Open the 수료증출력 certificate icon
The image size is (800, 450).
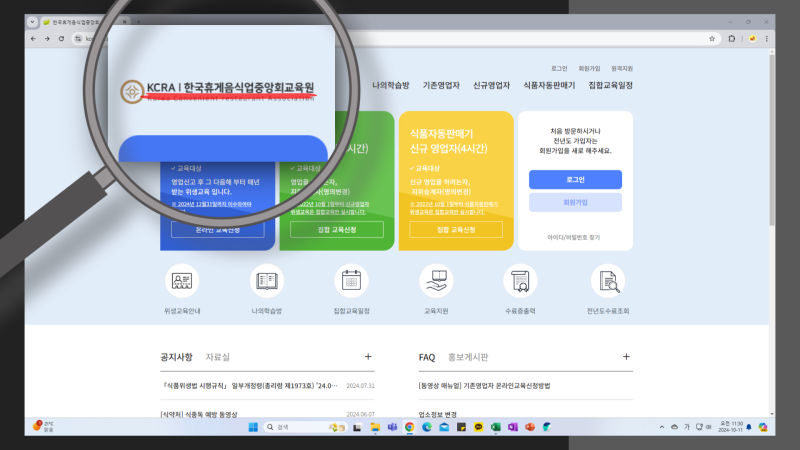pyautogui.click(x=520, y=281)
